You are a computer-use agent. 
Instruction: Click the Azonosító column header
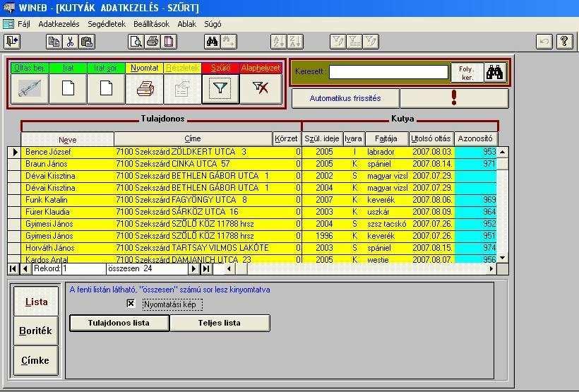[476, 139]
